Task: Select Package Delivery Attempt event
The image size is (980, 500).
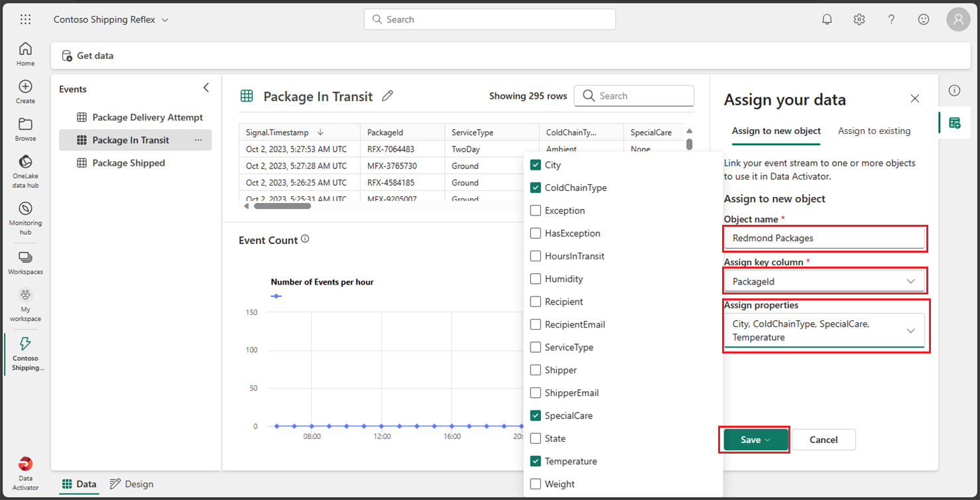Action: pyautogui.click(x=140, y=117)
